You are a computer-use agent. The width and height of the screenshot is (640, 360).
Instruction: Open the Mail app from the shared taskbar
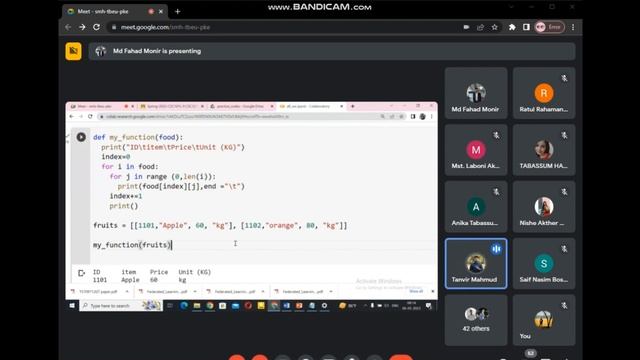coord(236,305)
